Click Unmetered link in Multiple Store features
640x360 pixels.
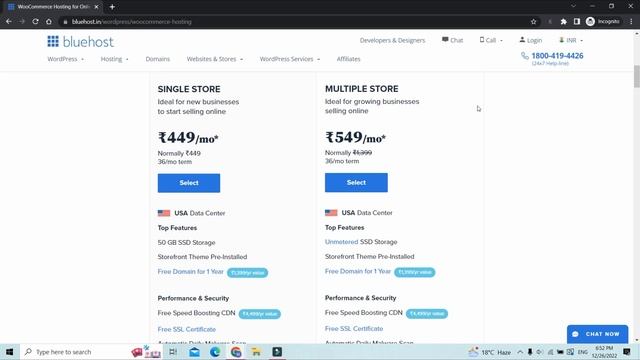point(341,242)
